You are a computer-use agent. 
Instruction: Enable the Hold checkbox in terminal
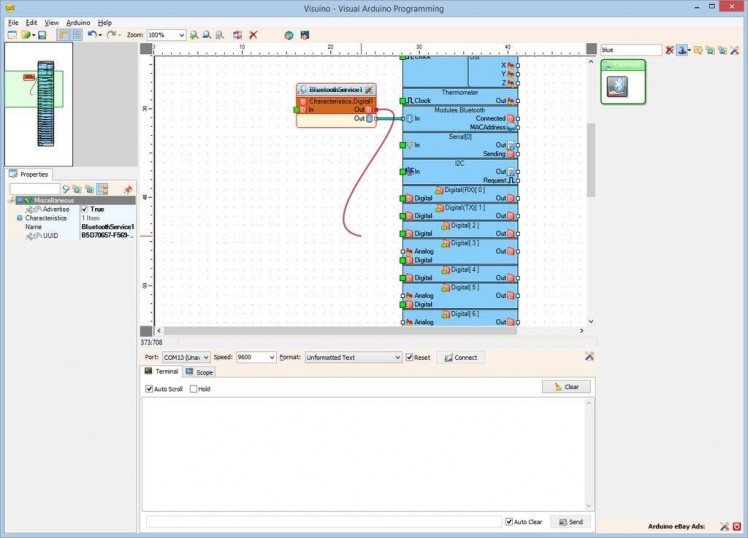(x=194, y=389)
